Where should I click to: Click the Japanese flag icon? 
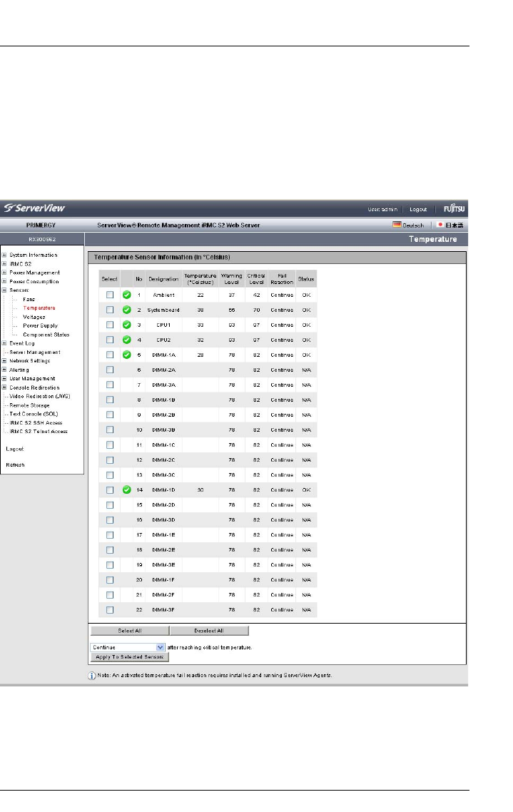tap(440, 225)
